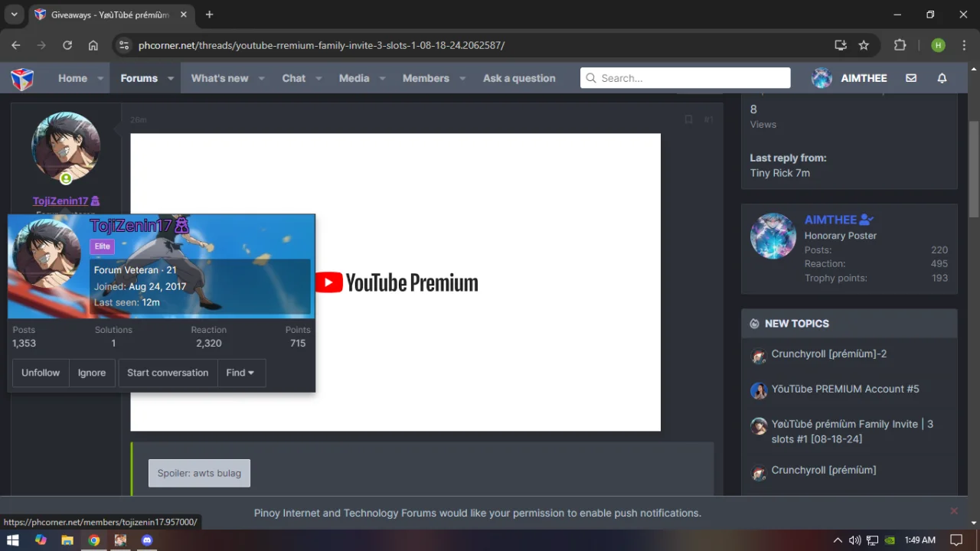Click the search box
This screenshot has height=551, width=980.
(685, 78)
